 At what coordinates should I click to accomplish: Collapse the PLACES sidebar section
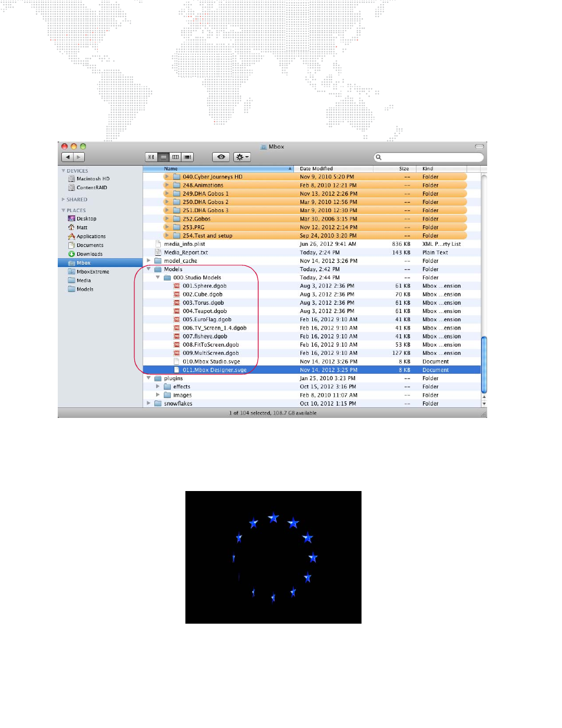[64, 210]
